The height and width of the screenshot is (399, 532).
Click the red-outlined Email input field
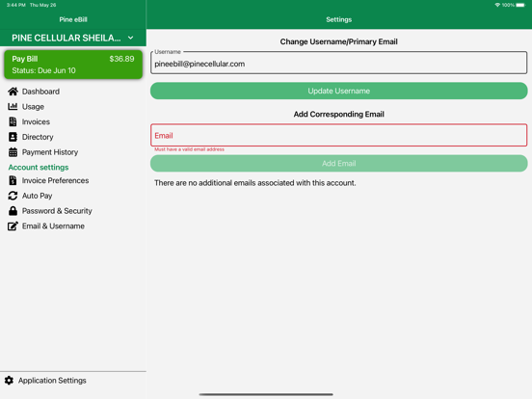point(338,135)
